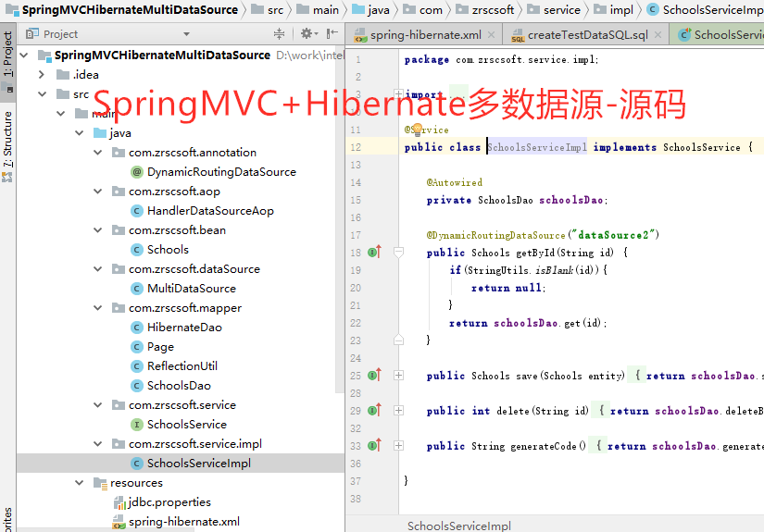Expand the collapsed import block
The width and height of the screenshot is (764, 532).
click(x=398, y=94)
